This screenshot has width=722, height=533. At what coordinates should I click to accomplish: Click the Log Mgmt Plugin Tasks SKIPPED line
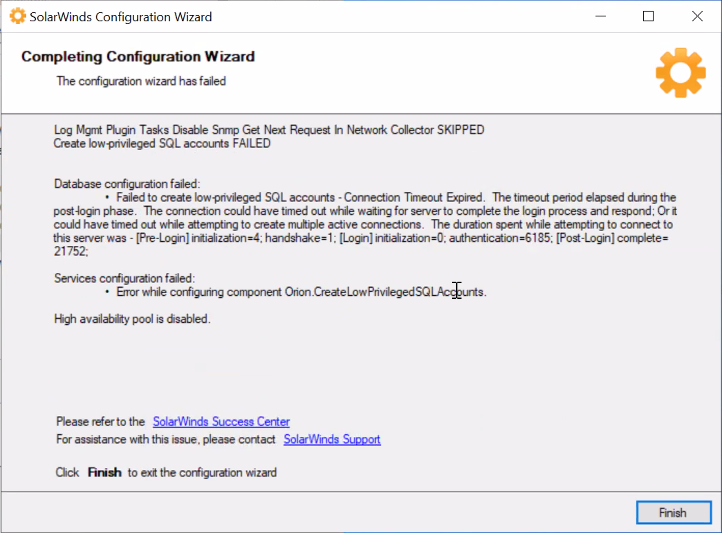pos(269,130)
